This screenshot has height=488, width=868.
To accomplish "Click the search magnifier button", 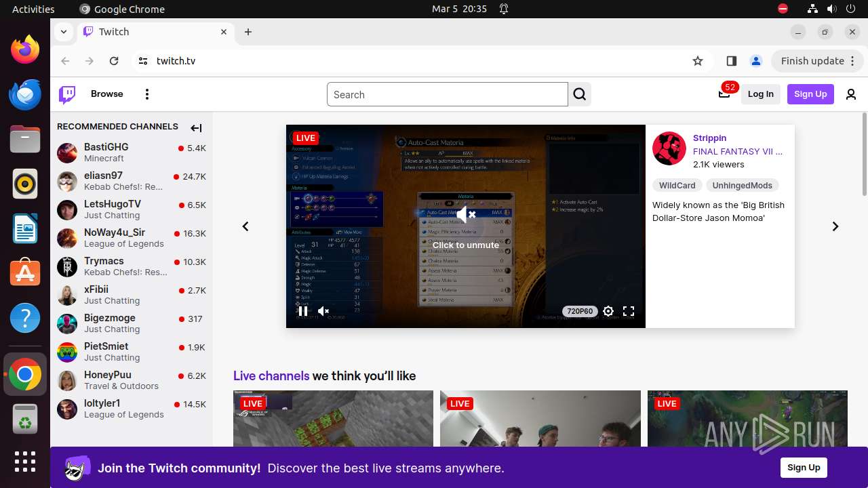I will pyautogui.click(x=580, y=94).
